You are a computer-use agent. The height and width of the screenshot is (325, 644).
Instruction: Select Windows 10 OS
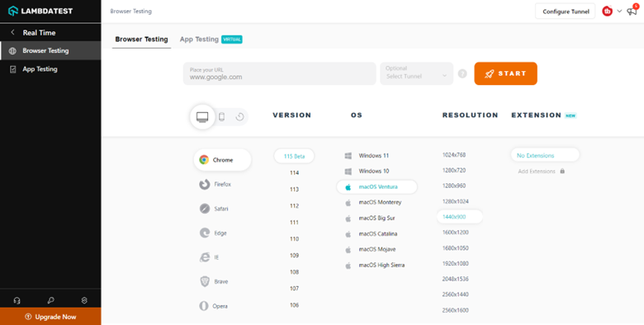367,171
